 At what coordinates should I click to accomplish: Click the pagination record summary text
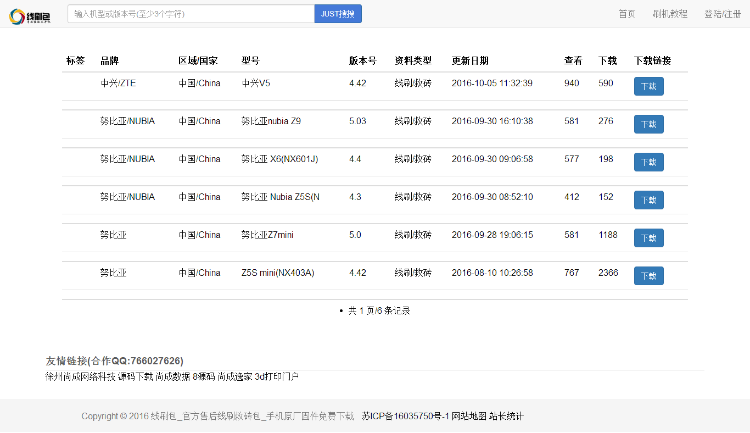379,311
